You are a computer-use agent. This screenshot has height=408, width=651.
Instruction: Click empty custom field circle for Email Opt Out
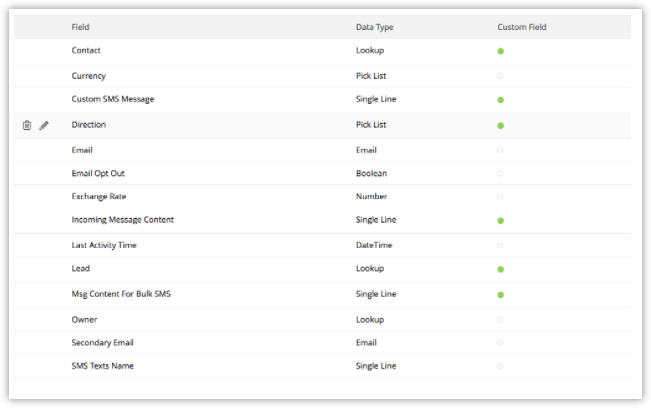pos(500,173)
